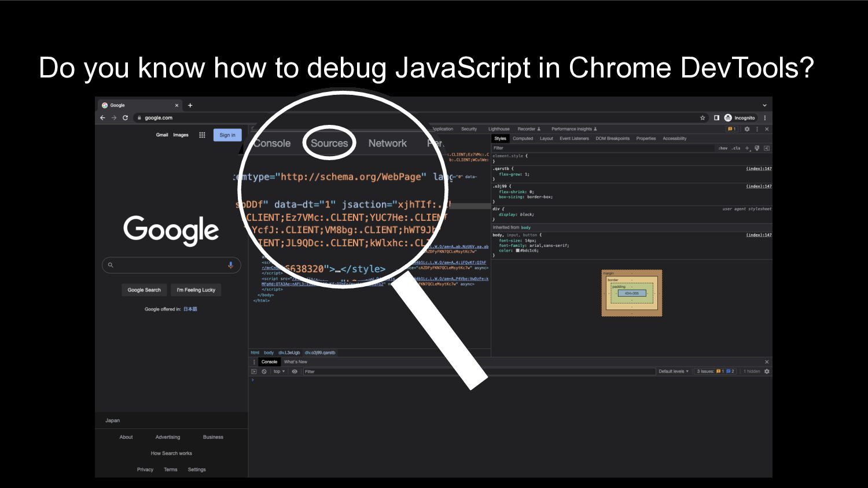
Task: Click the Google Search button
Action: click(x=144, y=290)
